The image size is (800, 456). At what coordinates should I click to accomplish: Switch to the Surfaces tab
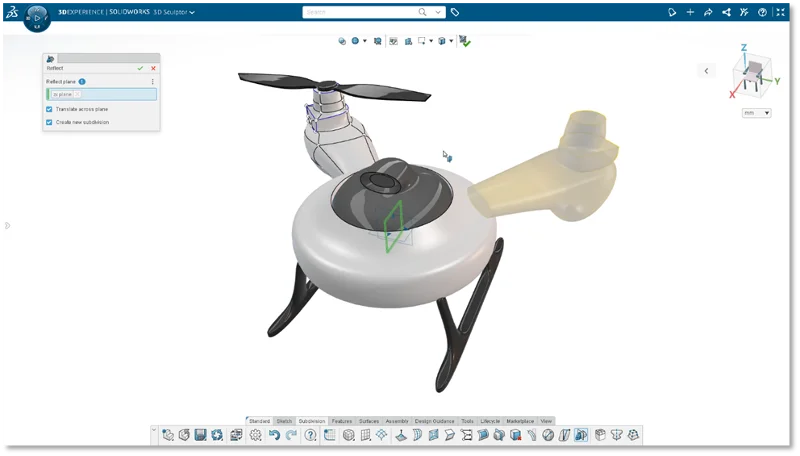tap(369, 421)
